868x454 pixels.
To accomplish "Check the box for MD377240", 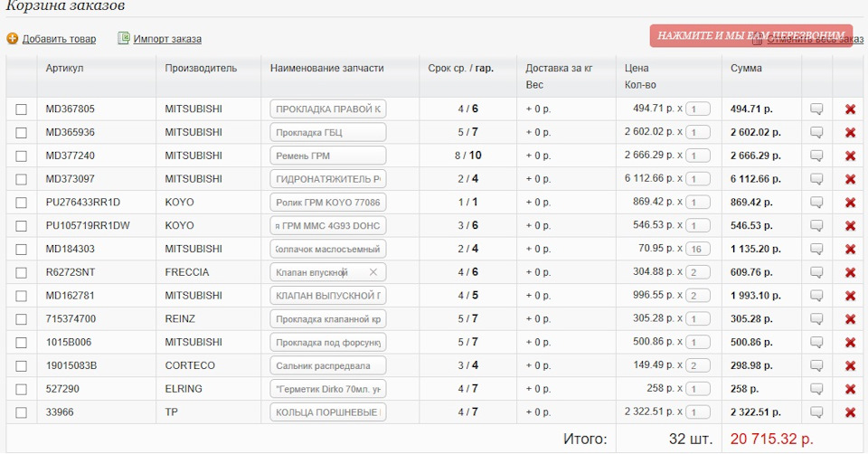I will point(21,156).
